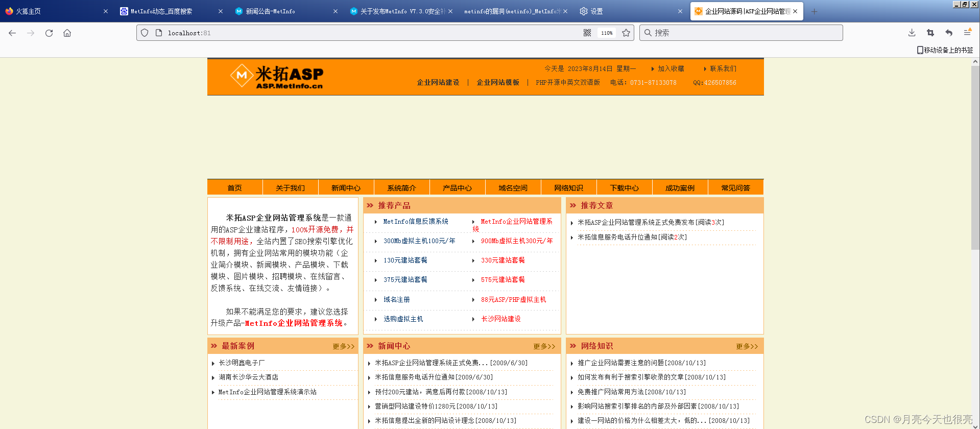Click the undo arrow toolbar icon
The width and height of the screenshot is (980, 429).
point(948,33)
